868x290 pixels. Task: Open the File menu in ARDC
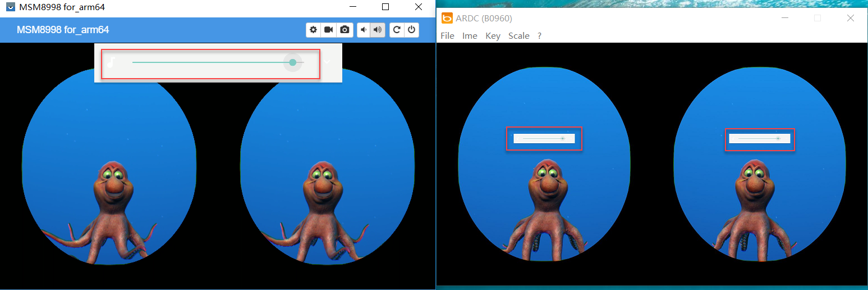coord(448,35)
